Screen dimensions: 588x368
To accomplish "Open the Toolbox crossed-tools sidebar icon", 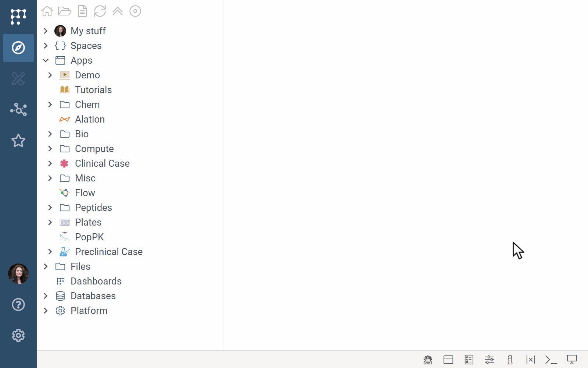I will pyautogui.click(x=18, y=78).
